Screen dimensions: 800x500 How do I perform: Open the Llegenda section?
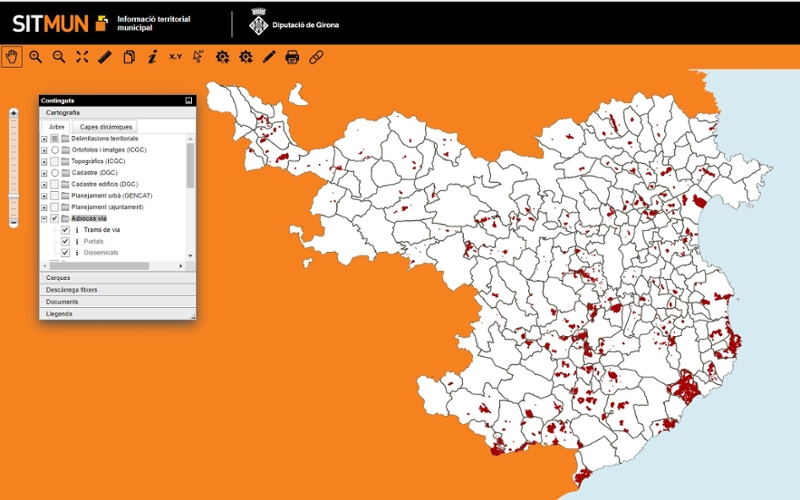(59, 313)
